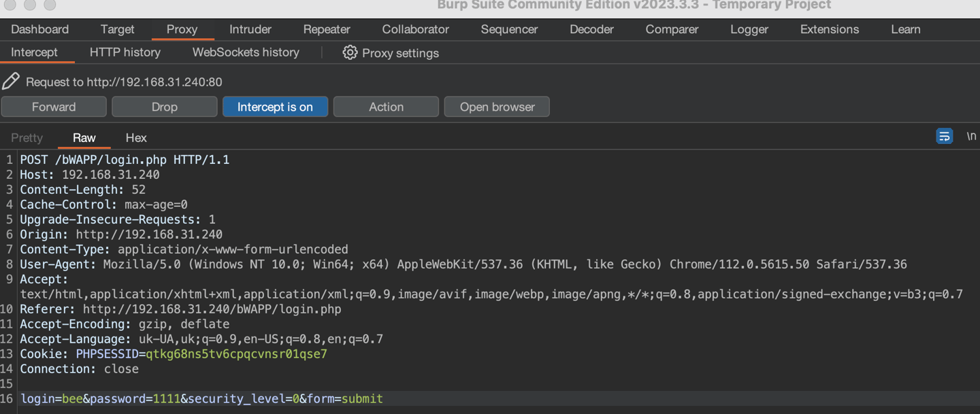Viewport: 980px width, 414px height.
Task: Open the Action menu
Action: tap(386, 107)
